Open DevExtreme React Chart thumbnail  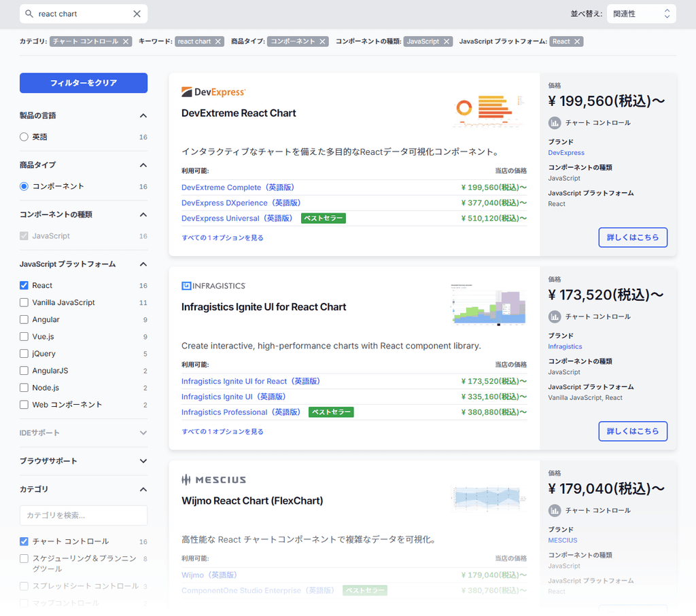(489, 110)
